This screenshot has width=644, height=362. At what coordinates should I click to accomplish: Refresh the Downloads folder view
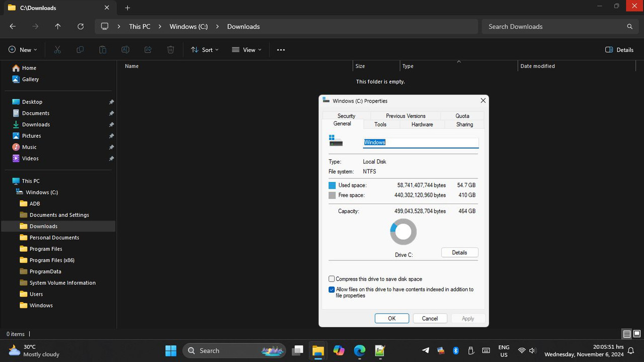[x=80, y=27]
